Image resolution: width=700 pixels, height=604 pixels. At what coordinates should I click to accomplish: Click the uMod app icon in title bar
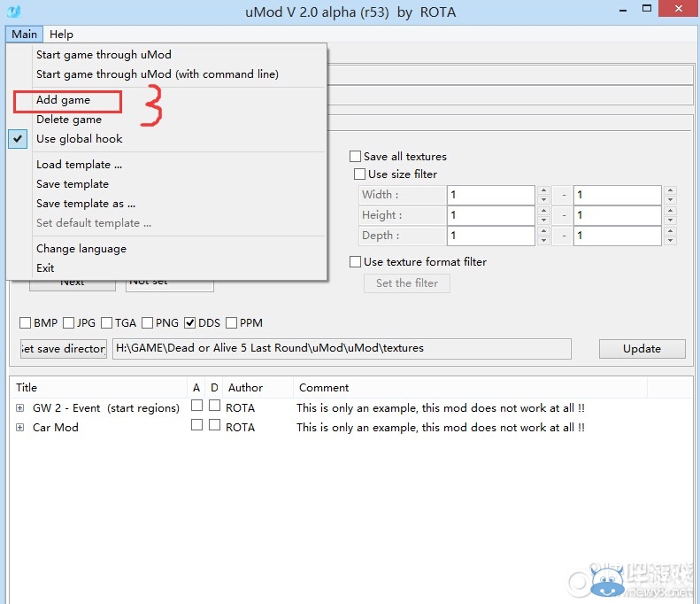pos(13,11)
